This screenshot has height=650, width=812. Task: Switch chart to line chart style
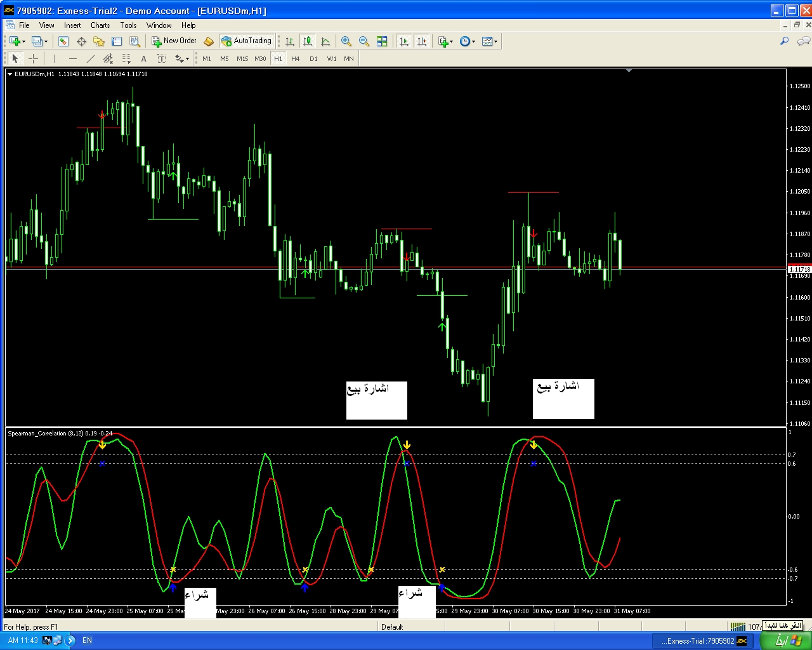point(325,41)
